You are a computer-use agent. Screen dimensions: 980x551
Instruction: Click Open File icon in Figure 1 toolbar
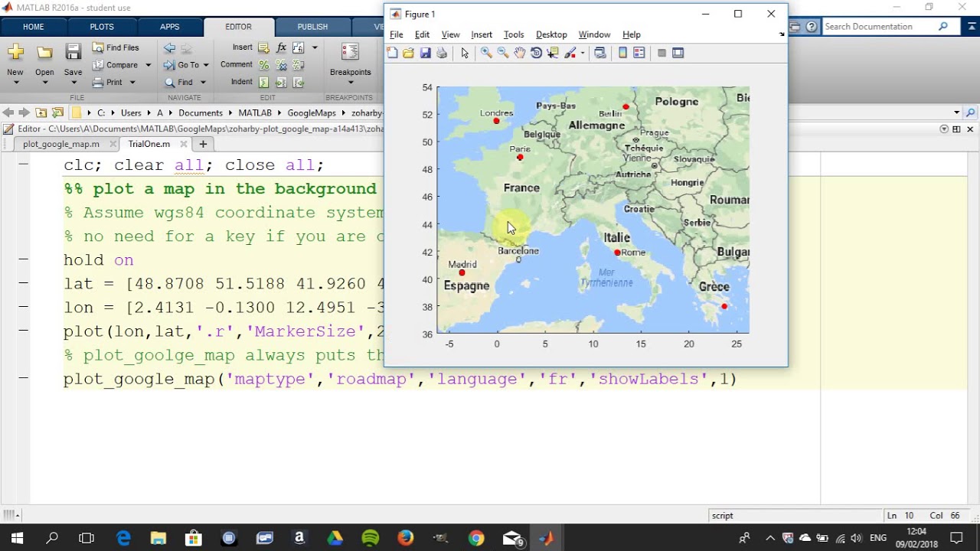pyautogui.click(x=409, y=53)
